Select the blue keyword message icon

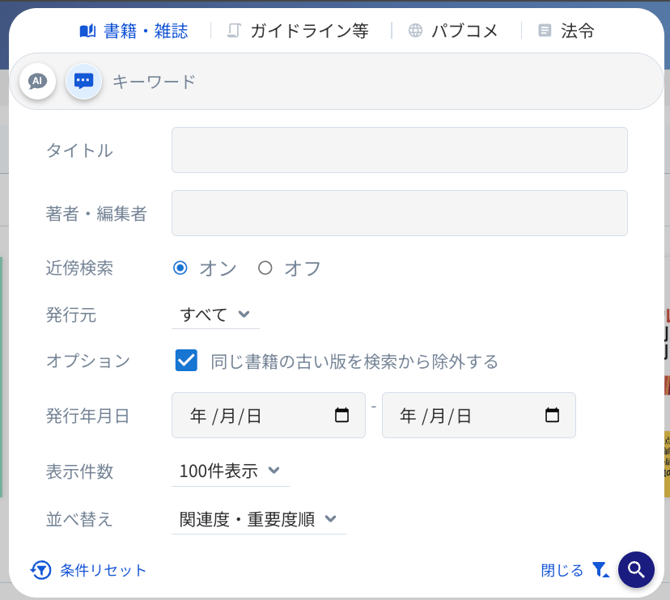tap(84, 81)
